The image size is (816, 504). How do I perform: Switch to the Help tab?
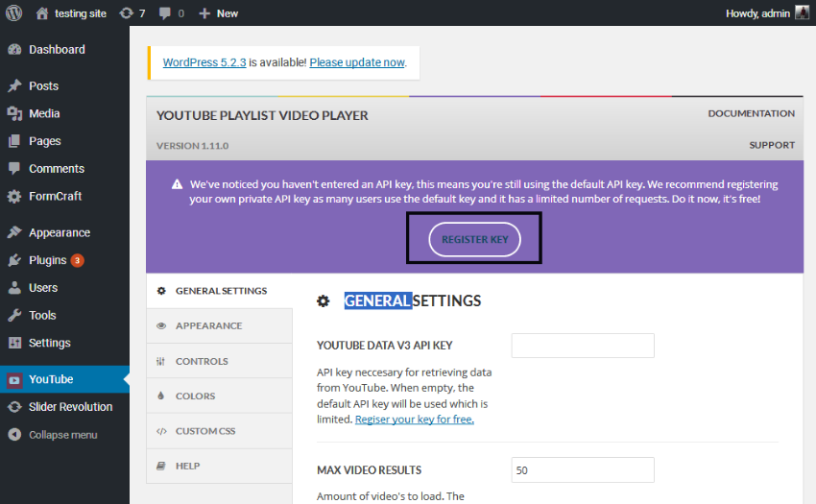pos(219,466)
